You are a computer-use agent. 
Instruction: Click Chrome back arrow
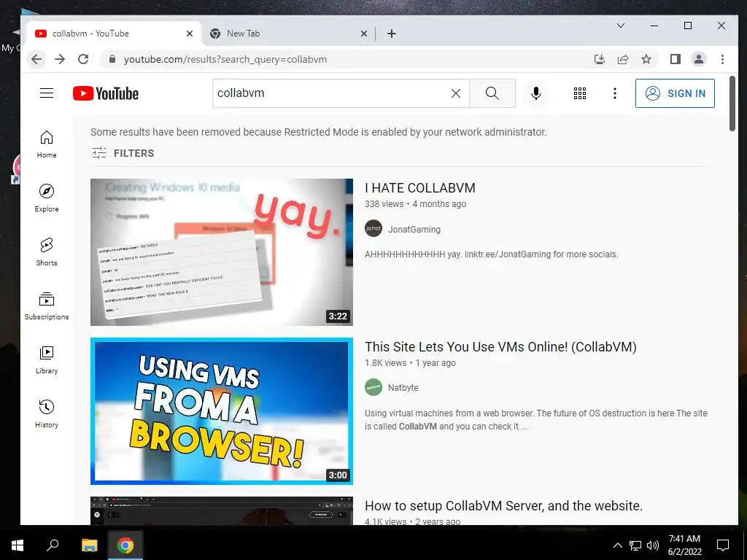point(36,60)
